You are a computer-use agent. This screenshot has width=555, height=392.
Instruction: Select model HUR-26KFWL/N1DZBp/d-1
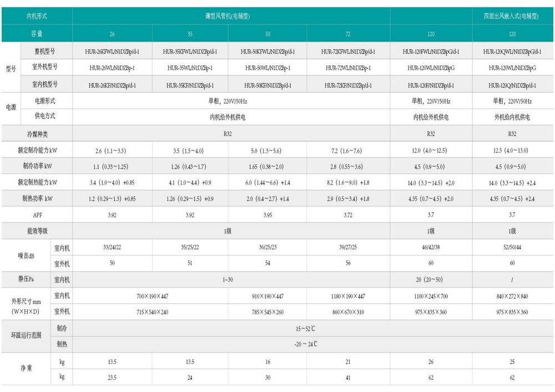(x=112, y=52)
